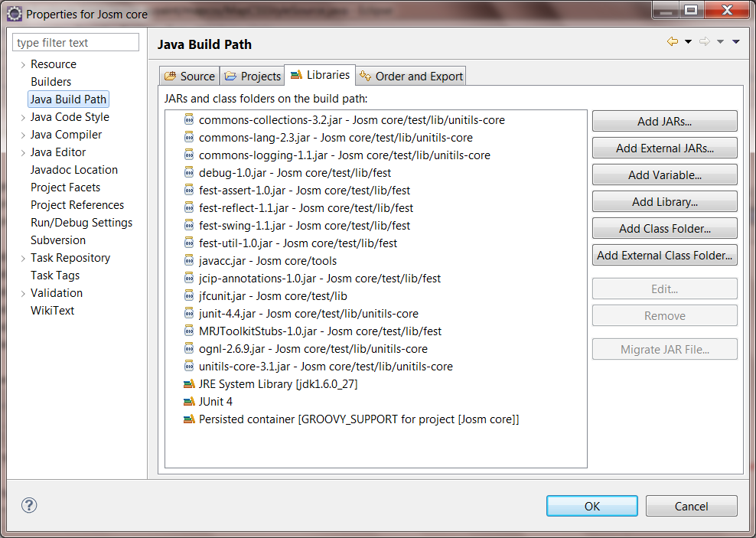Click the jar icon beside jfcunit.jar
Viewport: 756px width, 538px height.
[x=189, y=296]
